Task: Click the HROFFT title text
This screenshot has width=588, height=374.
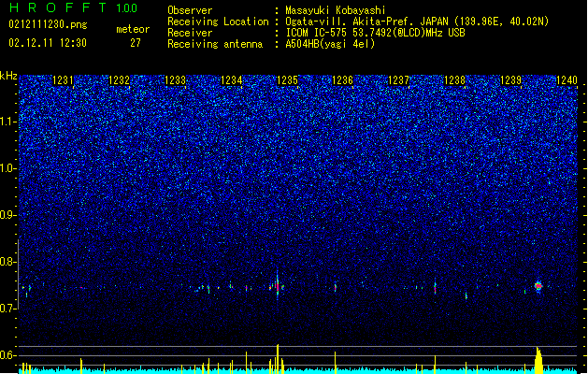Action: point(59,7)
